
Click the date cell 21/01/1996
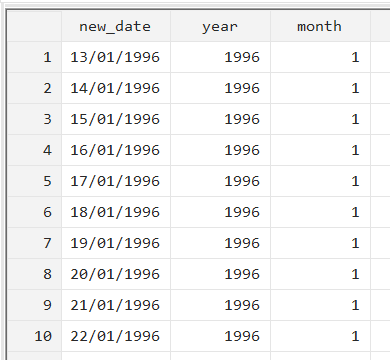(116, 305)
